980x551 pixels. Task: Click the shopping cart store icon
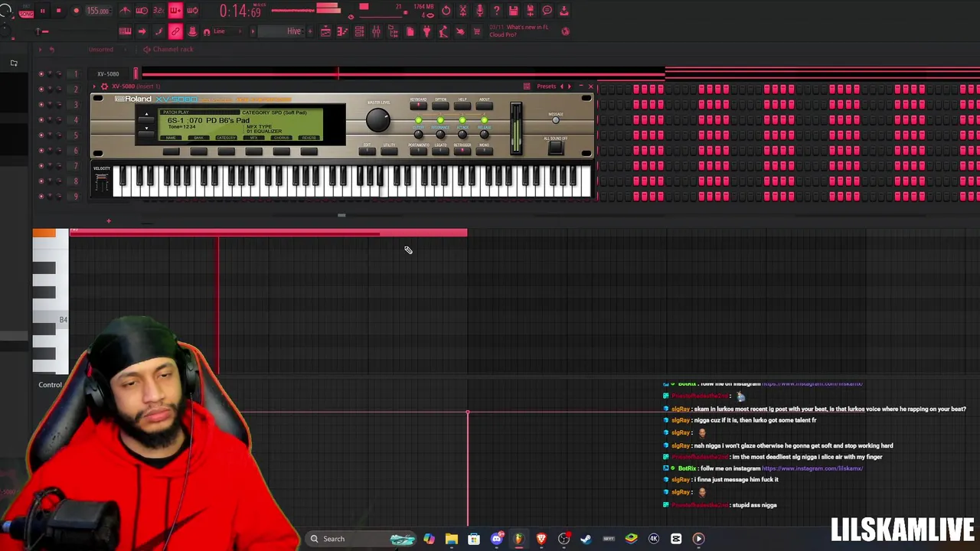pyautogui.click(x=476, y=31)
